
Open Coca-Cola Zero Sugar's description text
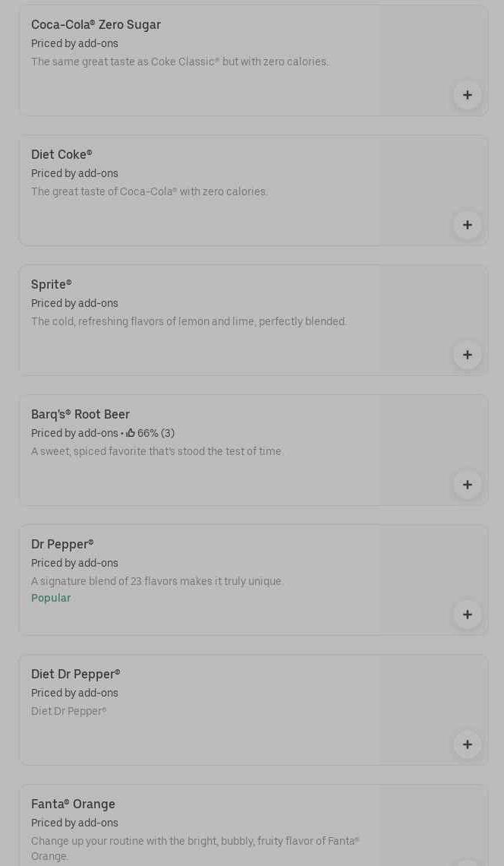(x=180, y=62)
